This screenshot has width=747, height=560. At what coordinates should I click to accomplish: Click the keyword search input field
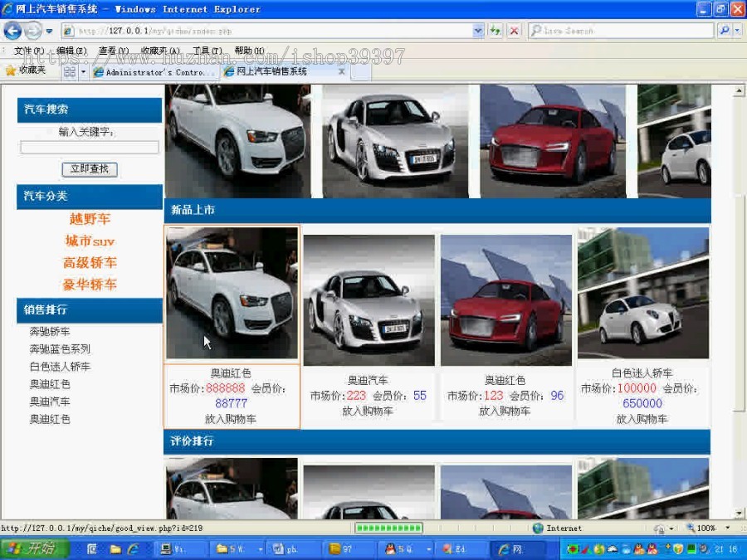coord(89,147)
